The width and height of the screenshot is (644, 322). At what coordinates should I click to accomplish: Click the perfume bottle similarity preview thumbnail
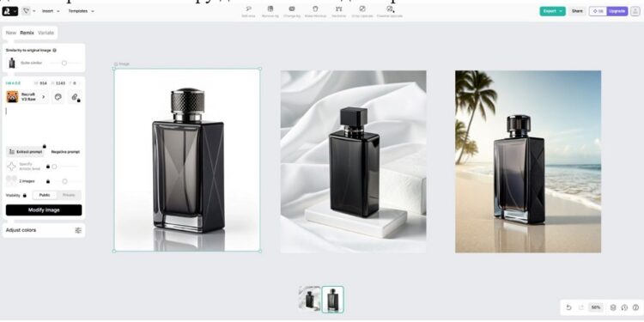click(12, 63)
